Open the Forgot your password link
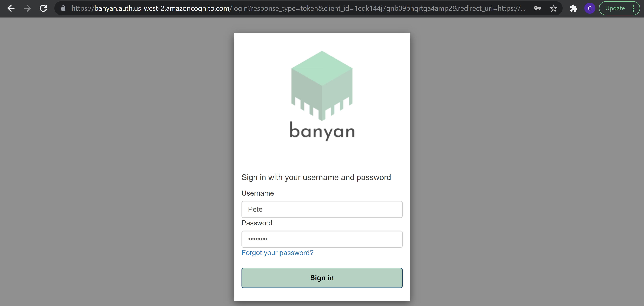Screen dimensions: 644x306 277,253
